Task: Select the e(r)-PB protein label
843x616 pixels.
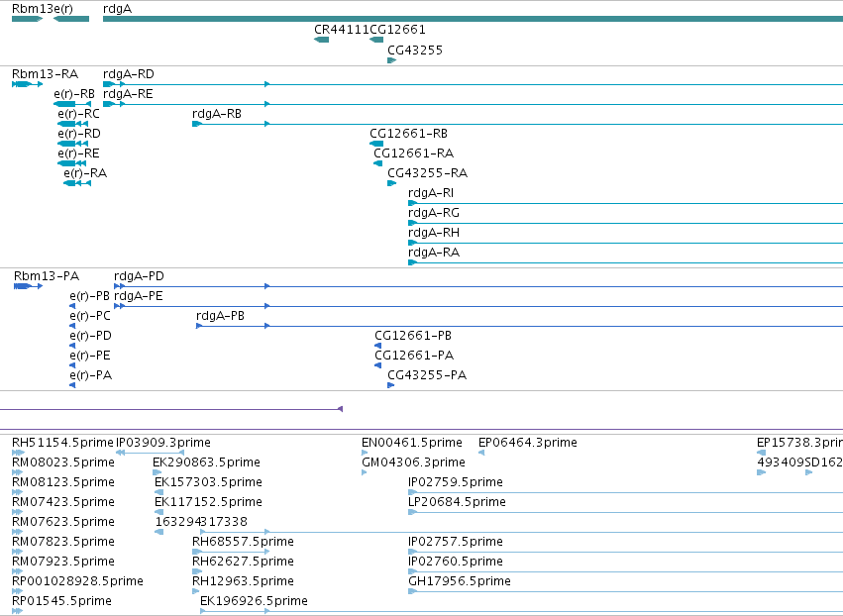Action: (90, 296)
